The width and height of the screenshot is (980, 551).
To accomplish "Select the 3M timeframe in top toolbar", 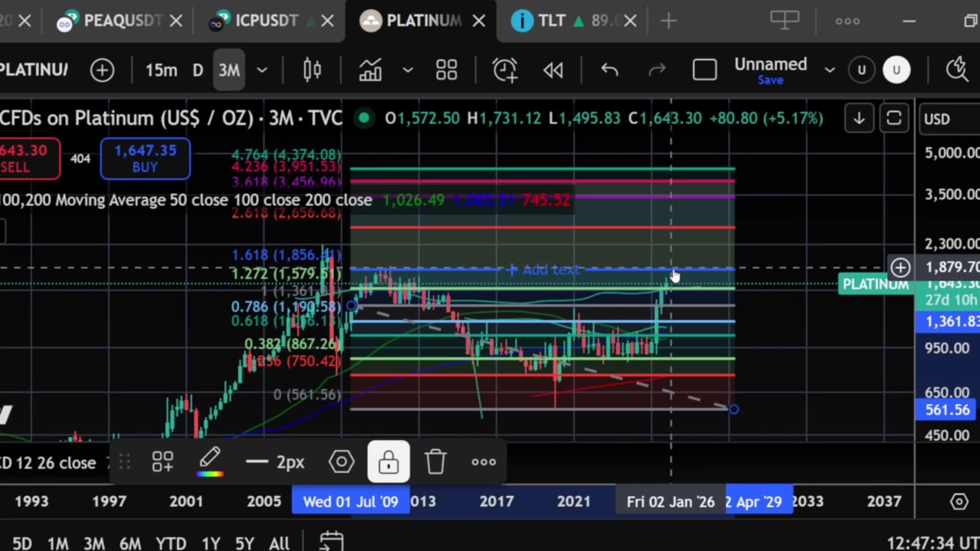I will click(x=229, y=70).
